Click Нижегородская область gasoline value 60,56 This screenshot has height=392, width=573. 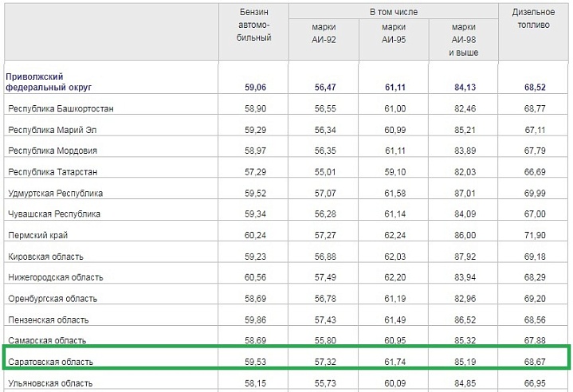pos(255,277)
